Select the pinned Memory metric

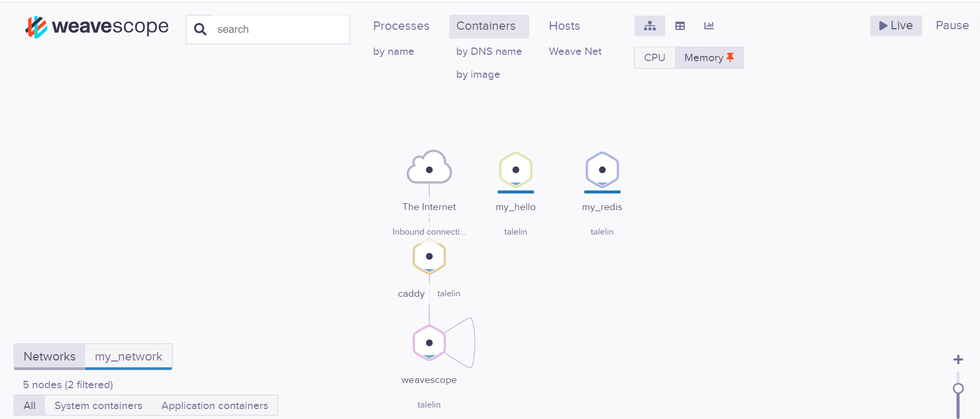click(709, 57)
